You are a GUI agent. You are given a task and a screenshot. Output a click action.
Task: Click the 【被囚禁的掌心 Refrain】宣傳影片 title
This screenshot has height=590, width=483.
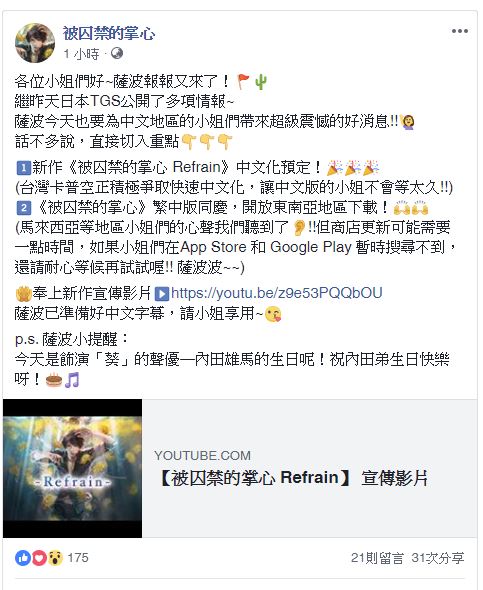point(294,478)
